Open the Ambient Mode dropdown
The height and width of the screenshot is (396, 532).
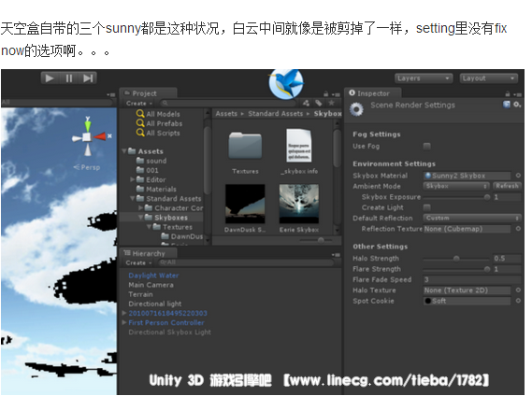[x=456, y=186]
